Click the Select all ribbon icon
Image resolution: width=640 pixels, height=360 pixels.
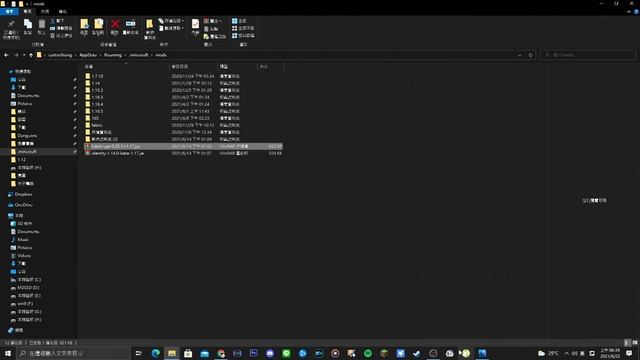pos(235,21)
